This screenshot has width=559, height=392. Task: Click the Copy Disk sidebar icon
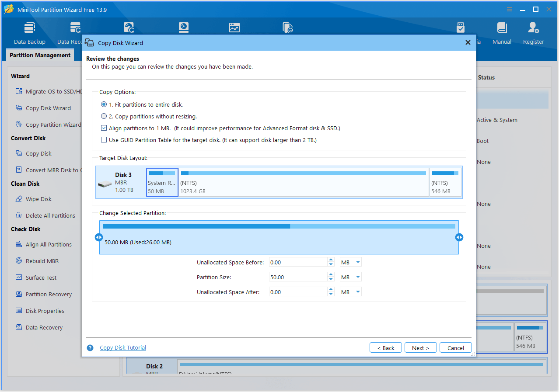click(x=19, y=153)
